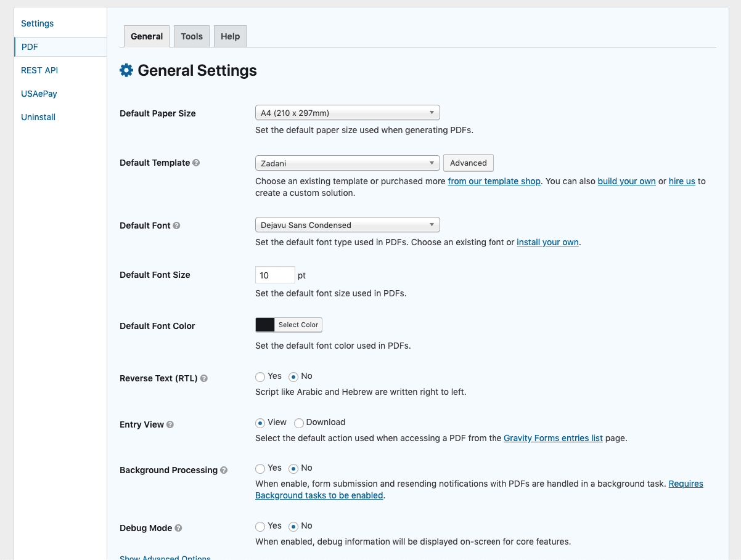Open help tooltip for Default Font
This screenshot has width=741, height=560.
(x=176, y=226)
